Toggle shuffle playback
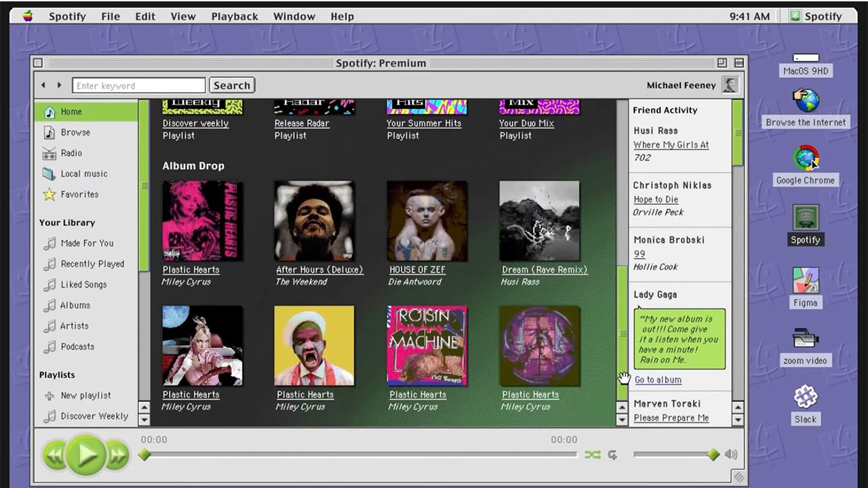 click(x=593, y=455)
